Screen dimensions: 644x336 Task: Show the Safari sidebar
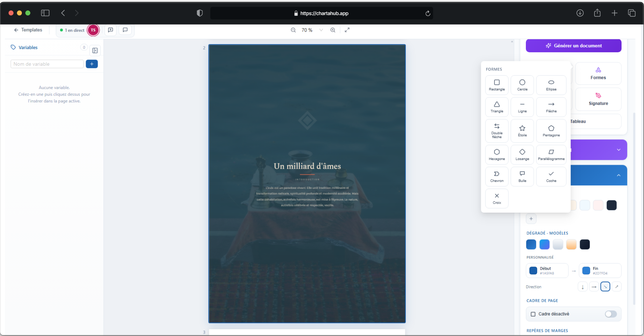click(x=45, y=13)
